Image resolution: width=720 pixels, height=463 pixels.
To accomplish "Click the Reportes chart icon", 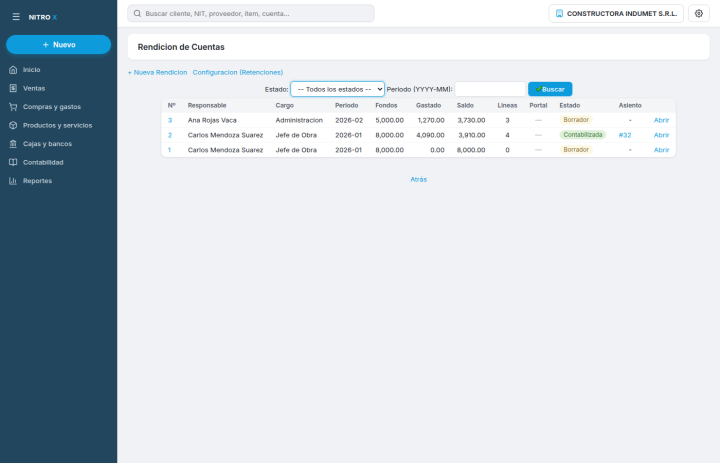I will 13,181.
